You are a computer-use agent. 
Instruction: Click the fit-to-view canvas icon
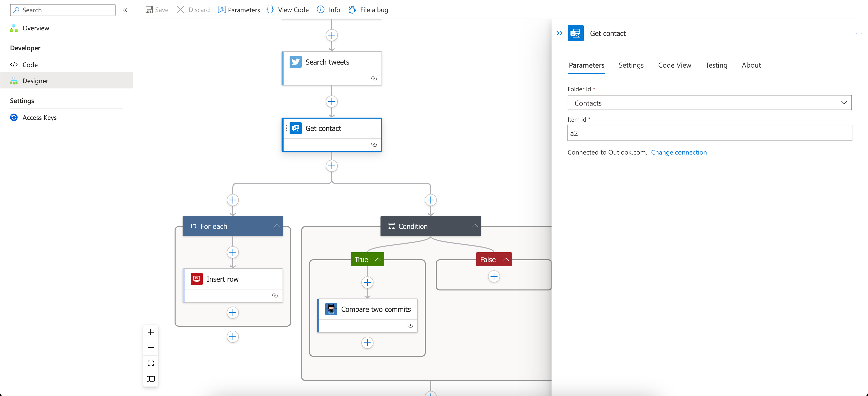coord(151,363)
